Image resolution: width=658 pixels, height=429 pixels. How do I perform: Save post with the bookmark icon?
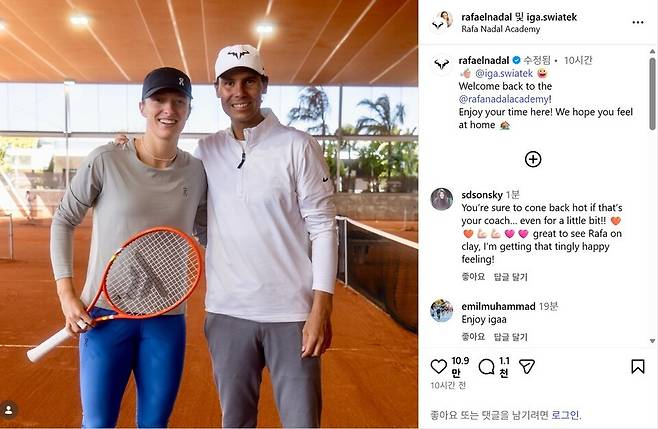637,366
